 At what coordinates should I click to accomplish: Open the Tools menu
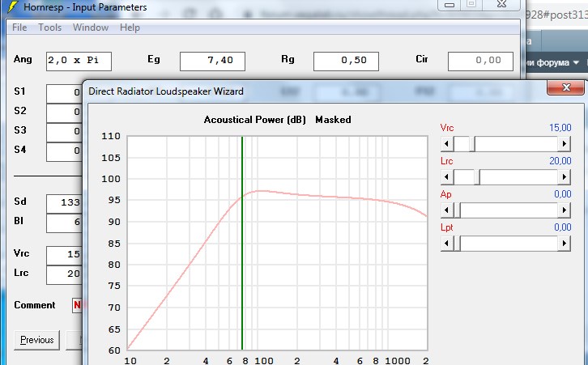[x=50, y=28]
